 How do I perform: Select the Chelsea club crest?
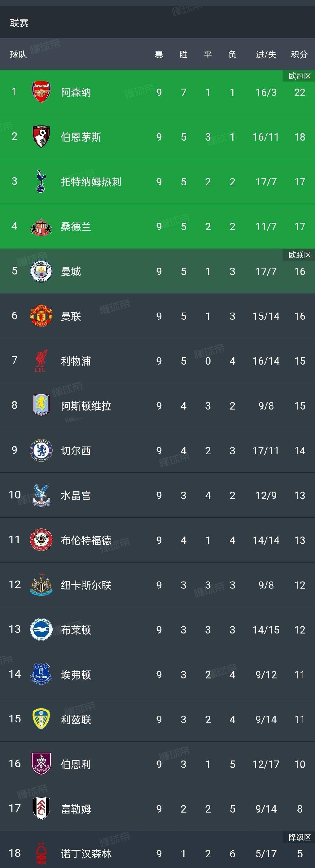coord(41,450)
